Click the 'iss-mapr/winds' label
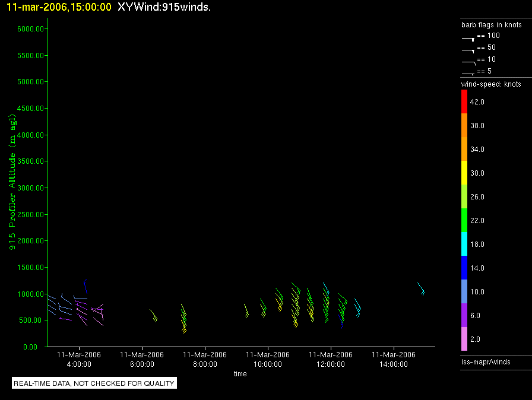 (x=486, y=362)
